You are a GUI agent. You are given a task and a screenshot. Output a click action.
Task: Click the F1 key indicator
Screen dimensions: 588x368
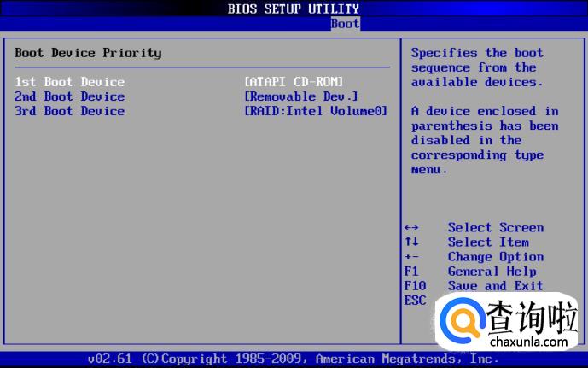coord(410,272)
